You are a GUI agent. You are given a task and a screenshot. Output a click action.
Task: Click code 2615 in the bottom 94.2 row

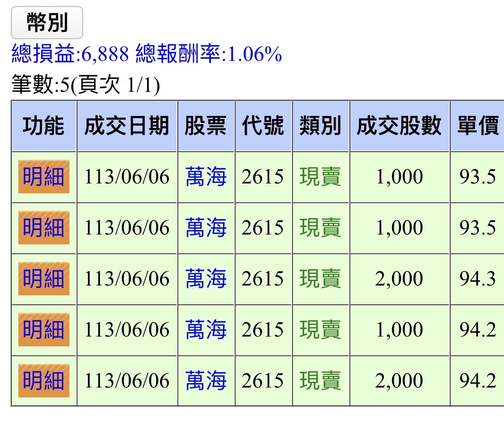263,380
